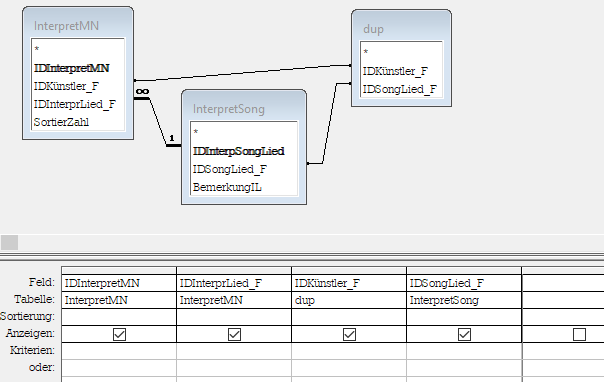604x382 pixels.
Task: Click dup table title bar
Action: (401, 29)
